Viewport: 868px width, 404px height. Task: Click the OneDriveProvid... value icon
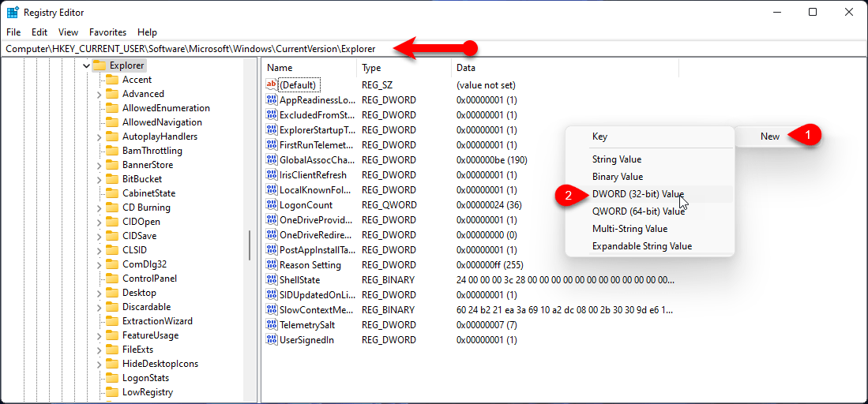(x=271, y=219)
